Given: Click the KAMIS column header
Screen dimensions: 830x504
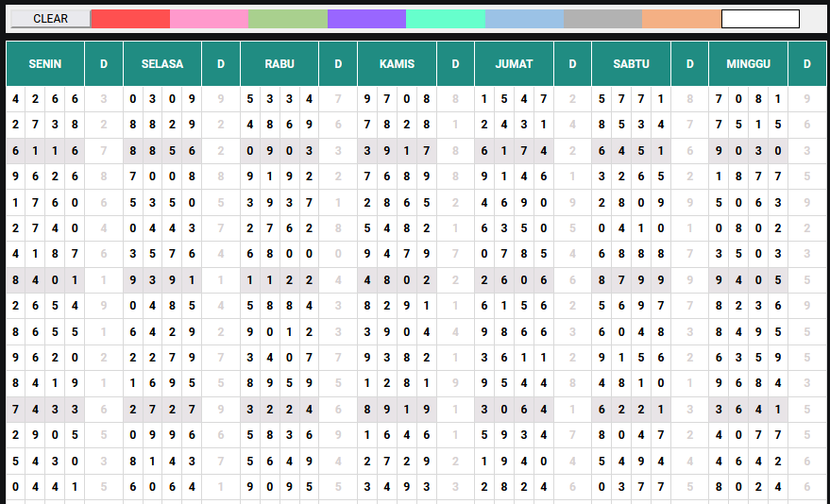Looking at the screenshot, I should pyautogui.click(x=397, y=64).
